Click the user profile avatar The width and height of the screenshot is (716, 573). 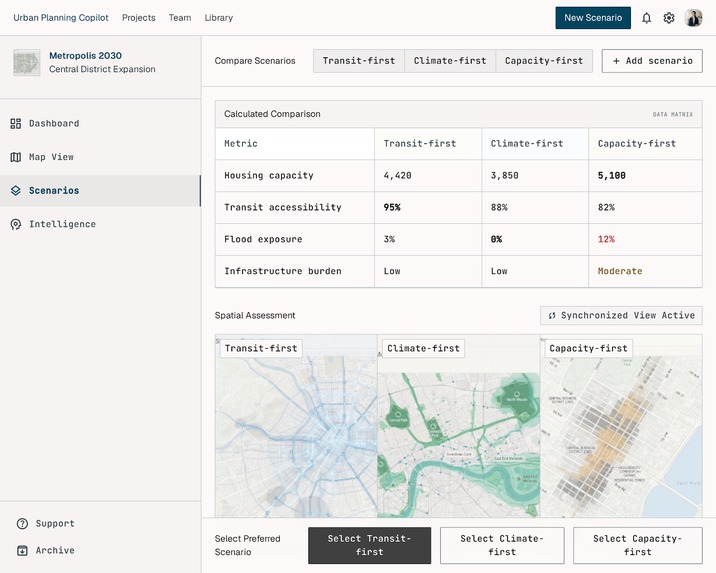pyautogui.click(x=693, y=18)
